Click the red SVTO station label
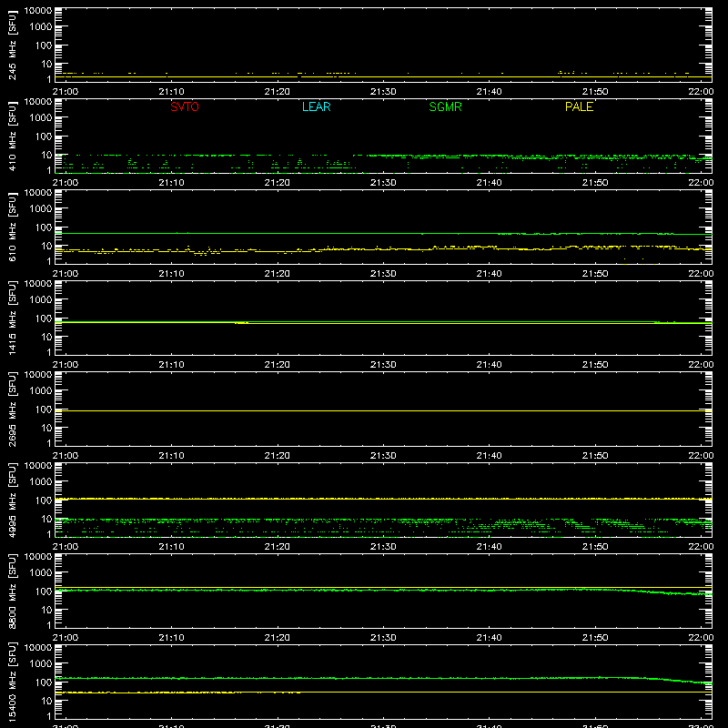Viewport: 728px width, 728px height. pos(185,106)
